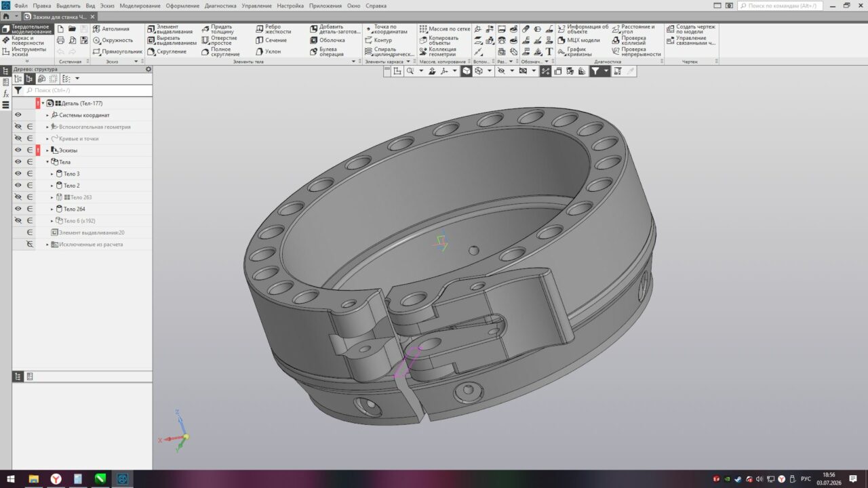This screenshot has height=488, width=868.
Task: Expand the Эскизы node
Action: [47, 150]
